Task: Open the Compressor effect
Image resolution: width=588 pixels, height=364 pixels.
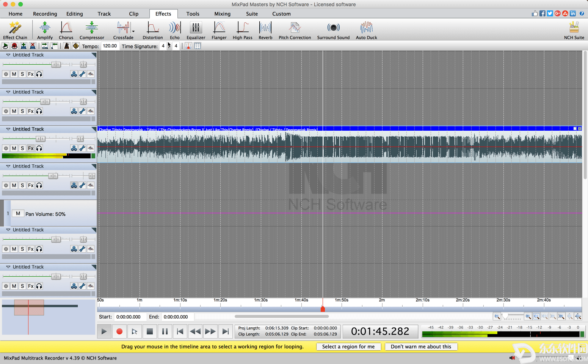Action: (92, 30)
